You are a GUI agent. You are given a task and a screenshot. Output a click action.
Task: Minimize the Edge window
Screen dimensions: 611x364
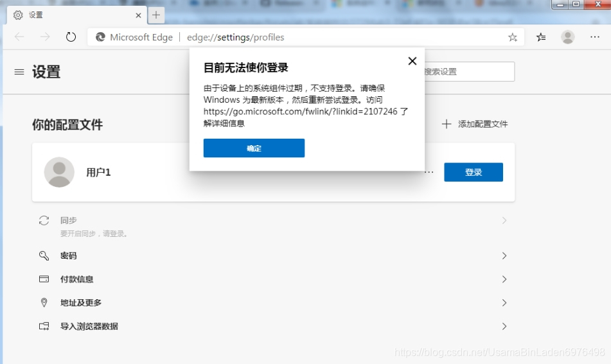561,4
